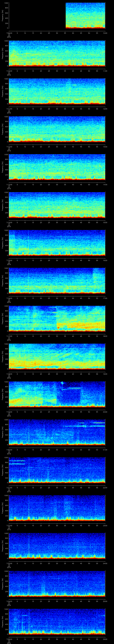Click the 13:00 end time label

point(105,147)
